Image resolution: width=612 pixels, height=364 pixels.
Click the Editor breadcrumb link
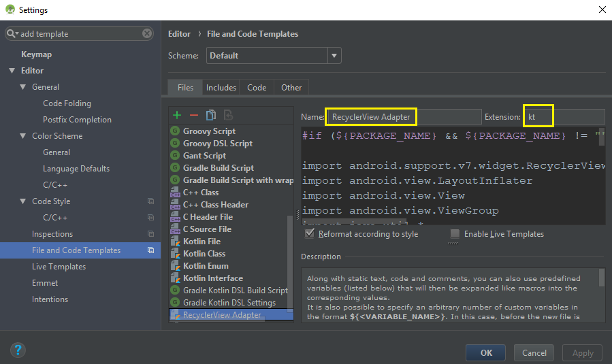179,34
